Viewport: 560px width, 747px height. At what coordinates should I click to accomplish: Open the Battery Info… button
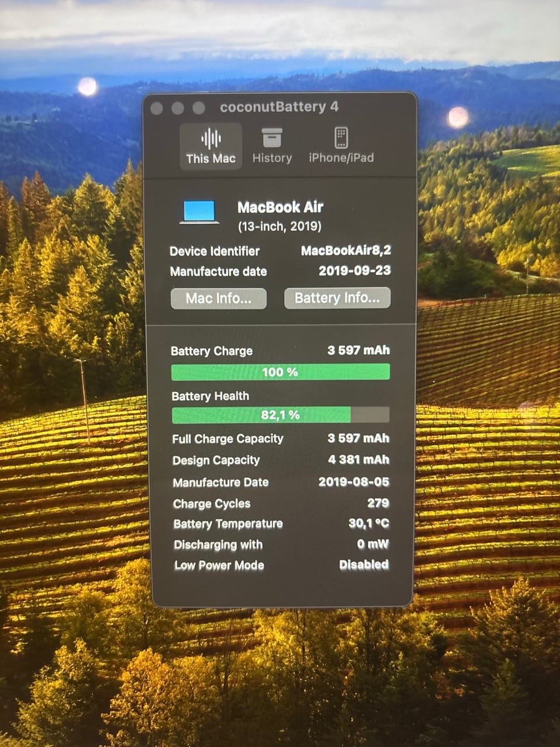(337, 298)
